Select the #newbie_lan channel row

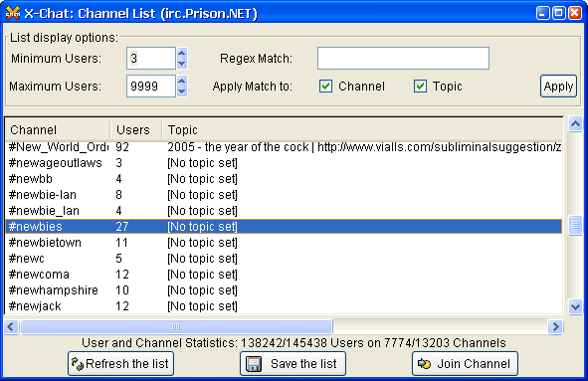coord(284,210)
